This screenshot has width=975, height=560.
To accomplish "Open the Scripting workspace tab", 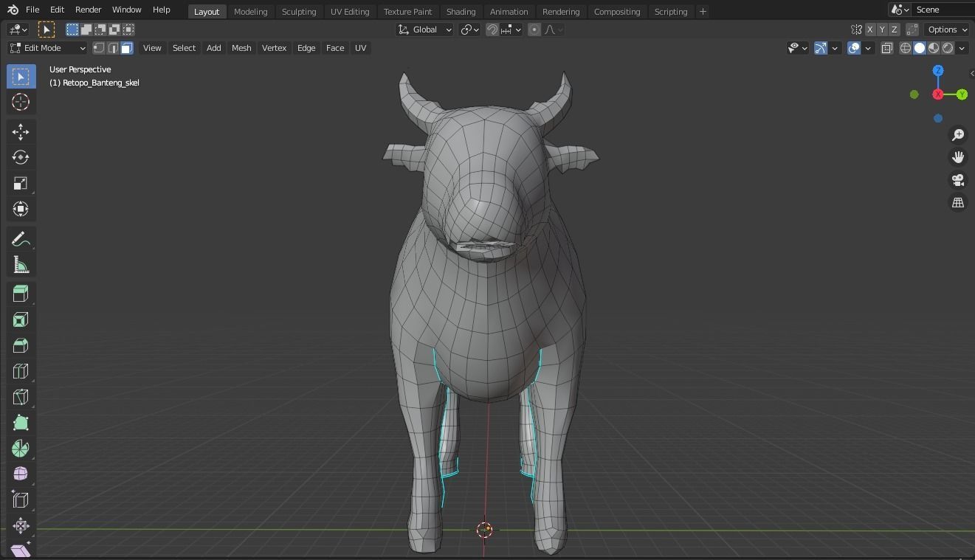I will [671, 12].
